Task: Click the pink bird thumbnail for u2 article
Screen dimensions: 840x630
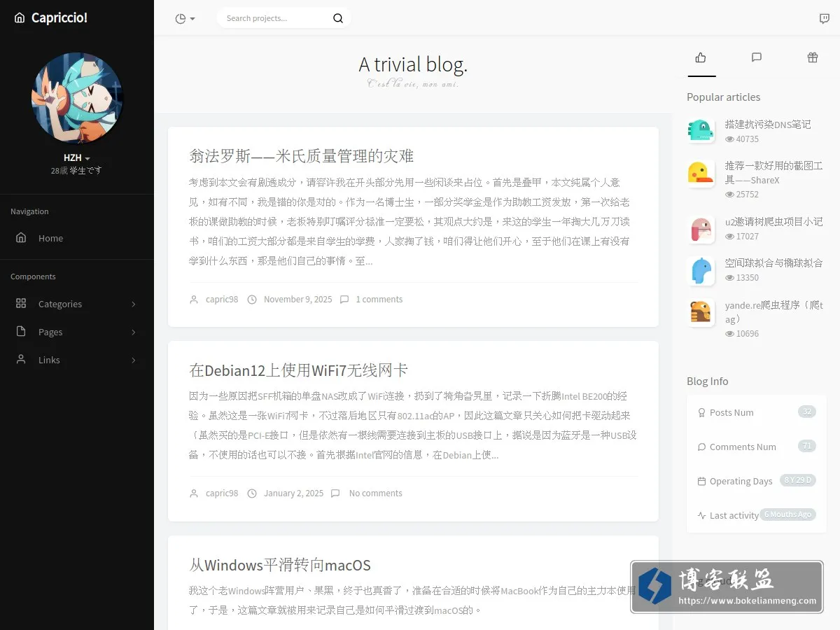Action: pyautogui.click(x=701, y=230)
